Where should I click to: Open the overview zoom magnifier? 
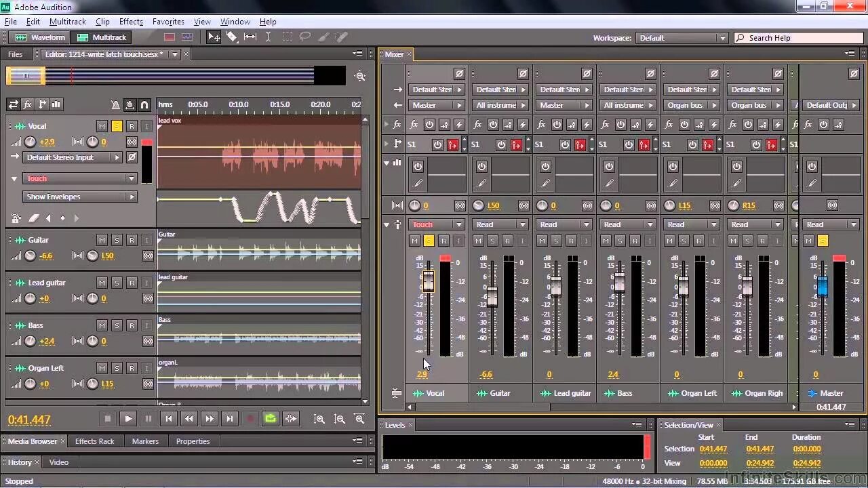click(360, 77)
